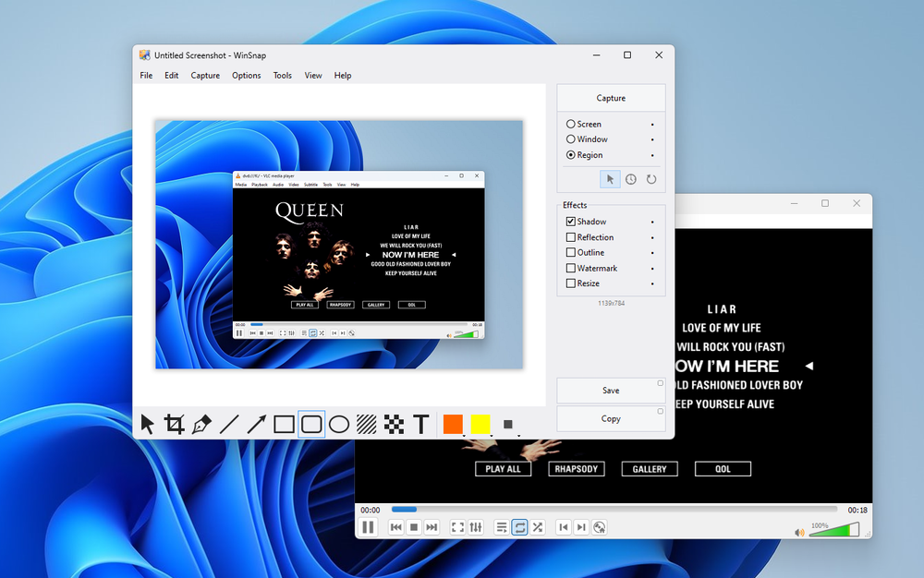Click the Save button
Screen dimensions: 924x578
(x=611, y=391)
